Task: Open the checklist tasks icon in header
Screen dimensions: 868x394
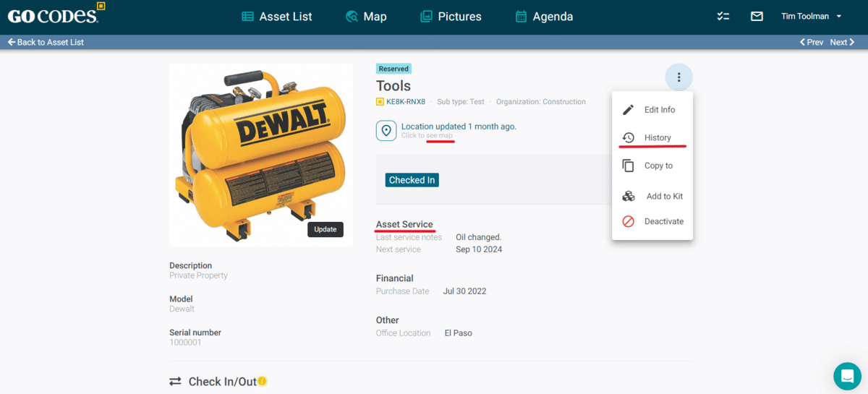Action: point(723,17)
